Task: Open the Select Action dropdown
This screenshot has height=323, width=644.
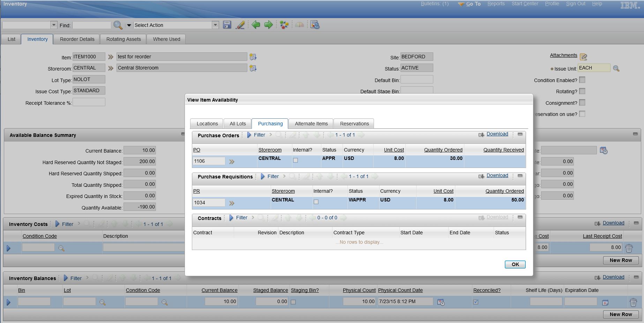Action: click(215, 25)
